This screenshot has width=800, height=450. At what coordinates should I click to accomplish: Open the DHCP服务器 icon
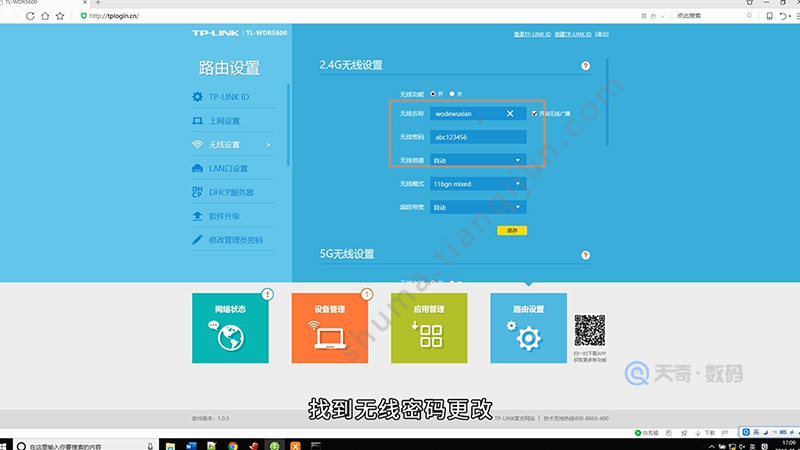197,192
